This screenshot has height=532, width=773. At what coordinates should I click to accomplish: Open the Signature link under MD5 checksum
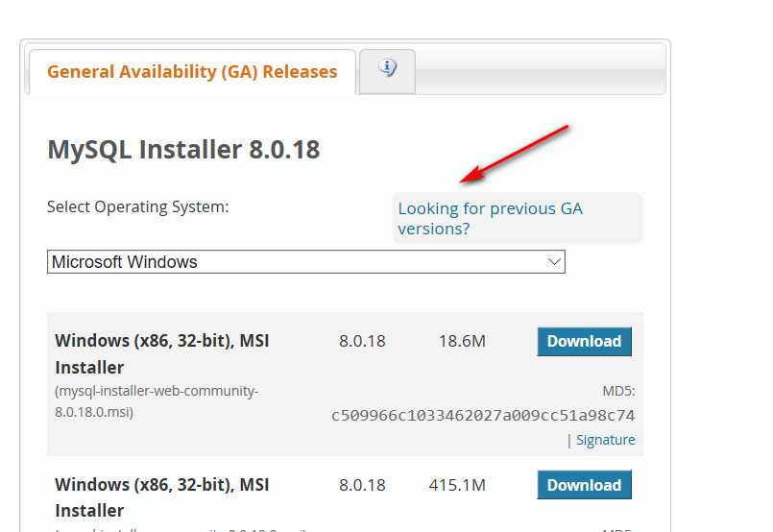coord(605,440)
